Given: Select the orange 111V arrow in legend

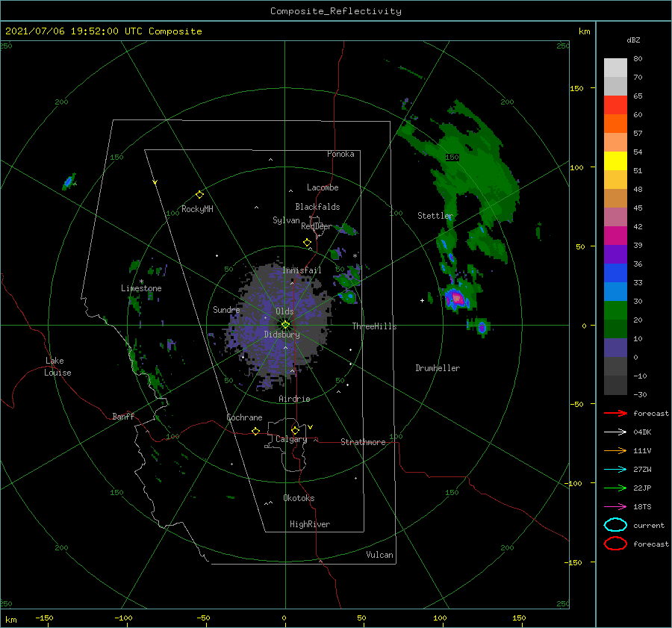Looking at the screenshot, I should coord(615,450).
